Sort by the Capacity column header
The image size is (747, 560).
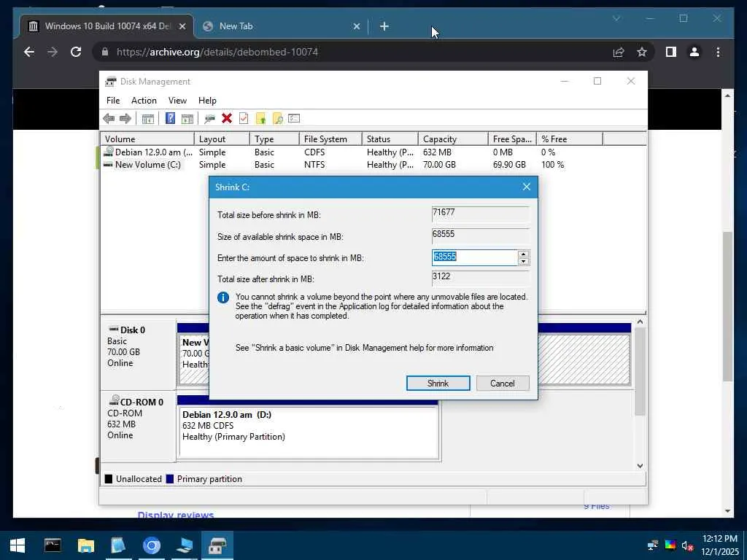[453, 139]
